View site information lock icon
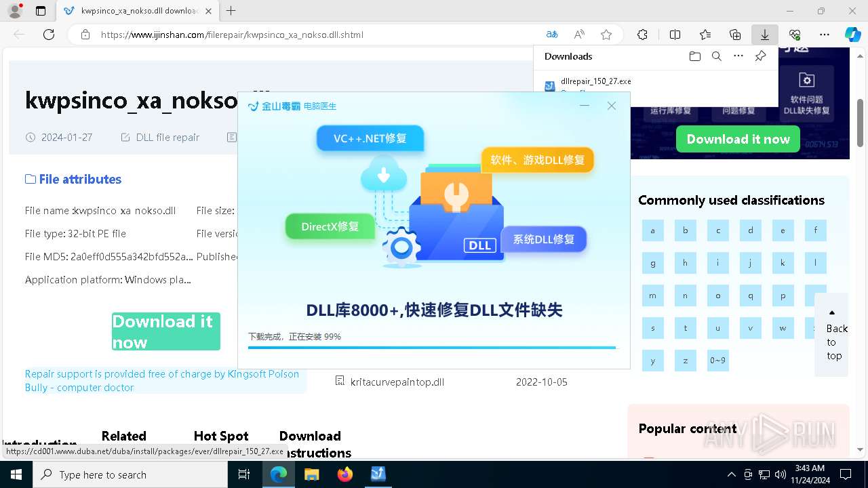The width and height of the screenshot is (868, 488). pyautogui.click(x=85, y=35)
